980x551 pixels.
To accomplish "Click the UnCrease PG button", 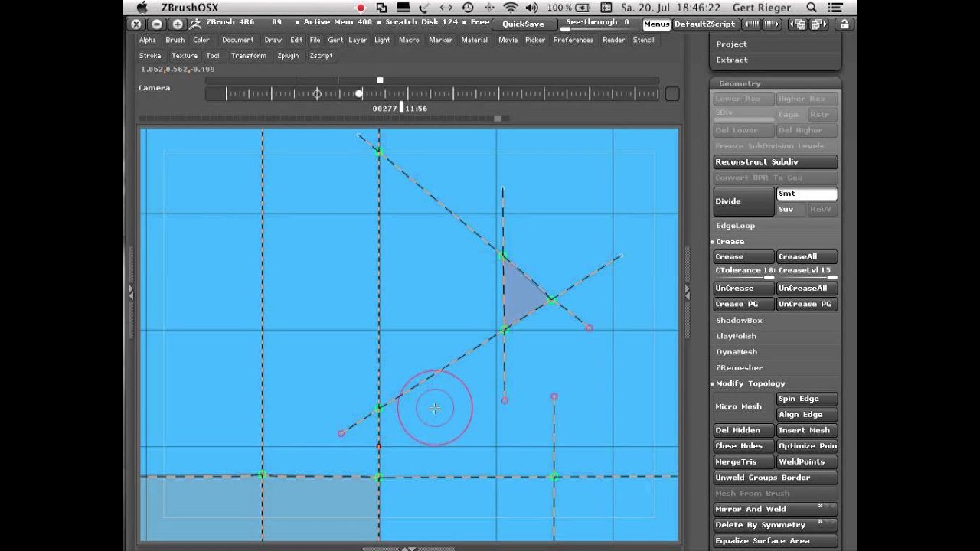I will click(807, 305).
